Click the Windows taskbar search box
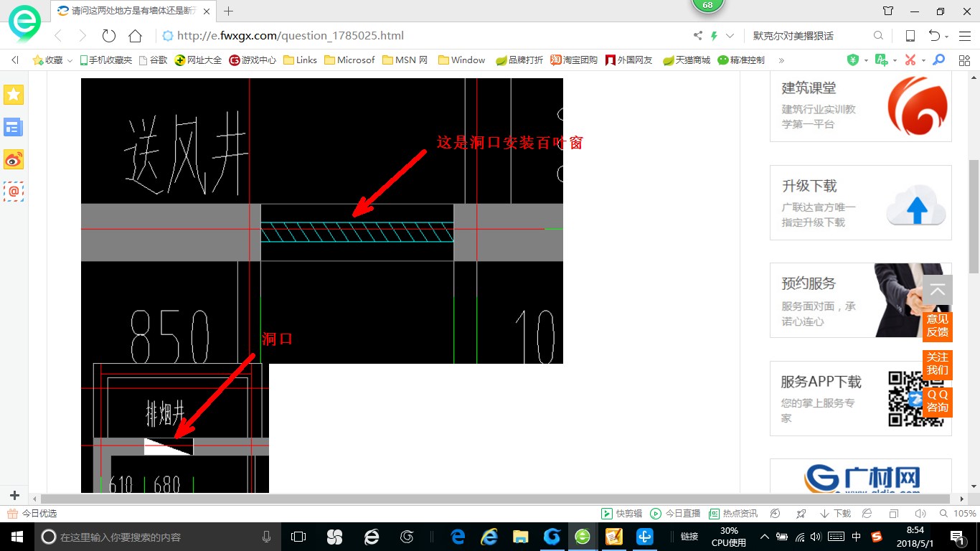 coord(156,537)
